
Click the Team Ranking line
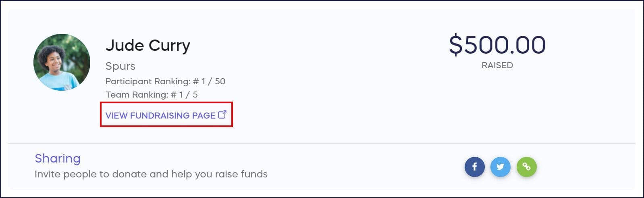[151, 95]
